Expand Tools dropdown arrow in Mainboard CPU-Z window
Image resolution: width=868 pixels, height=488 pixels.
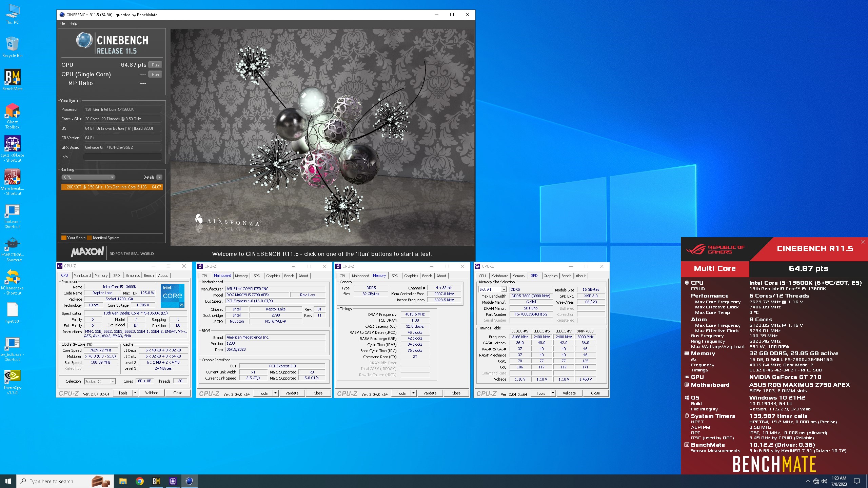coord(275,393)
